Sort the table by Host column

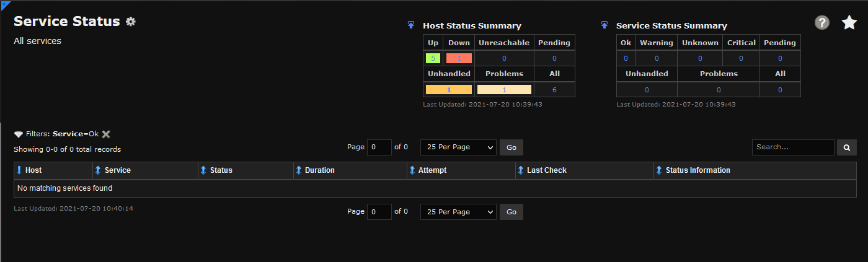[33, 170]
